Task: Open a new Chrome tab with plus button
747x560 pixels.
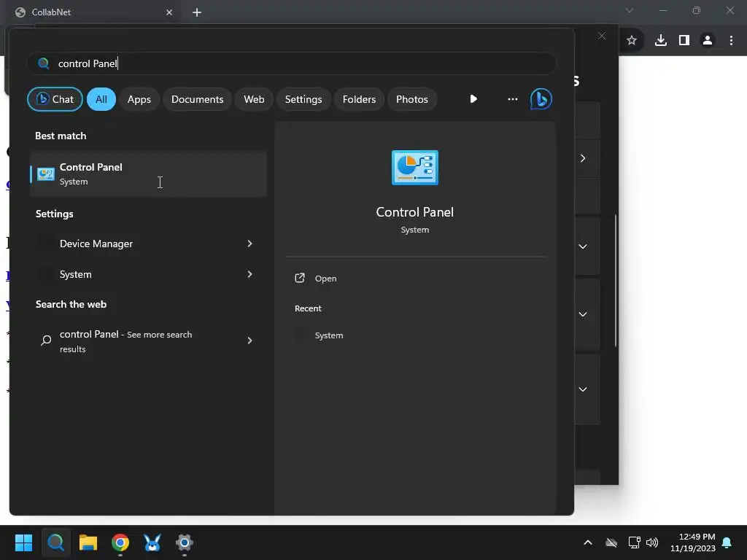Action: [x=197, y=12]
